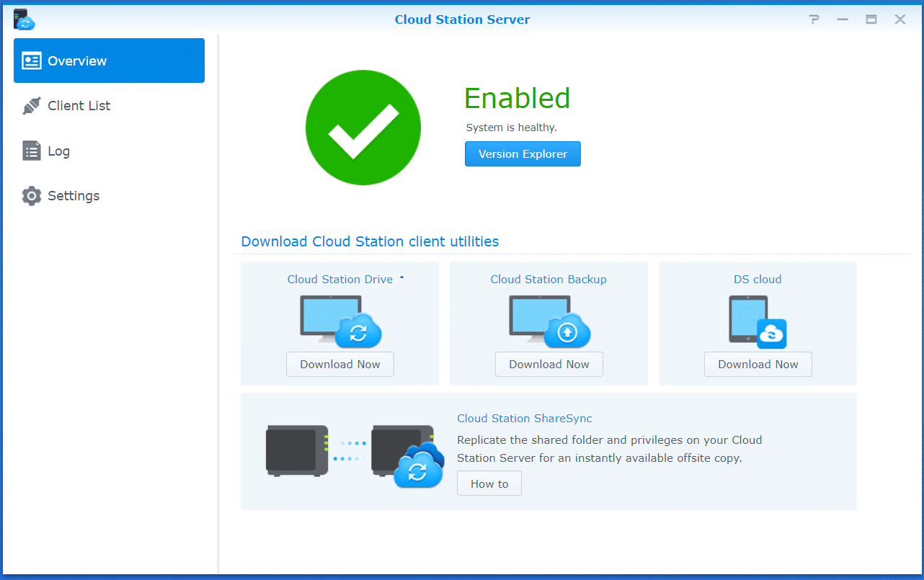Click the Log list icon
Viewport: 924px width, 580px height.
(31, 151)
